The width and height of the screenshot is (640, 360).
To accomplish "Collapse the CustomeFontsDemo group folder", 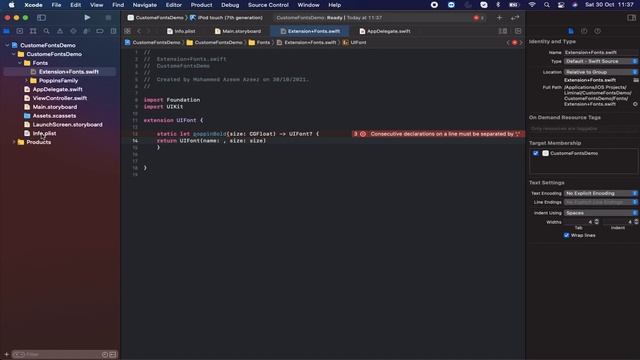I will pyautogui.click(x=13, y=54).
